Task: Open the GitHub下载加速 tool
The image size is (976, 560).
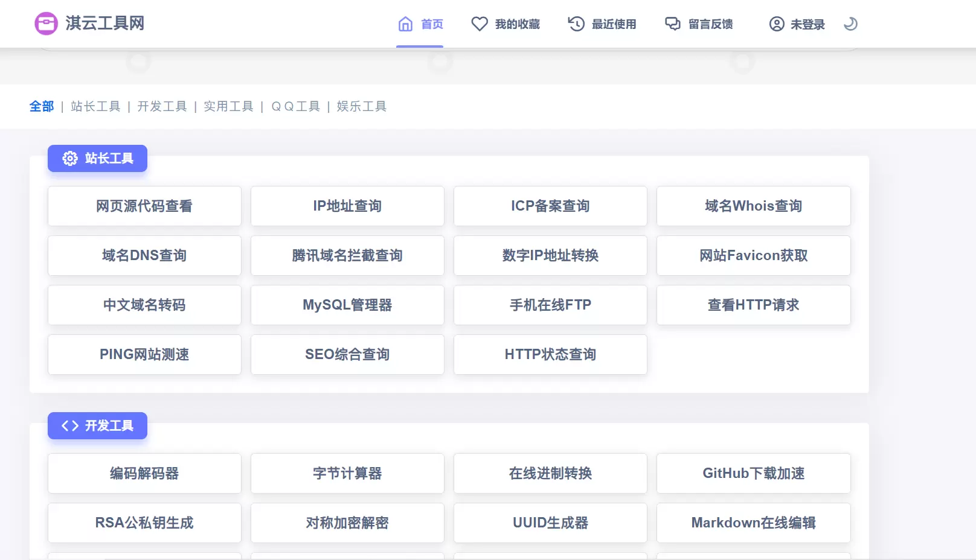Action: (x=753, y=473)
